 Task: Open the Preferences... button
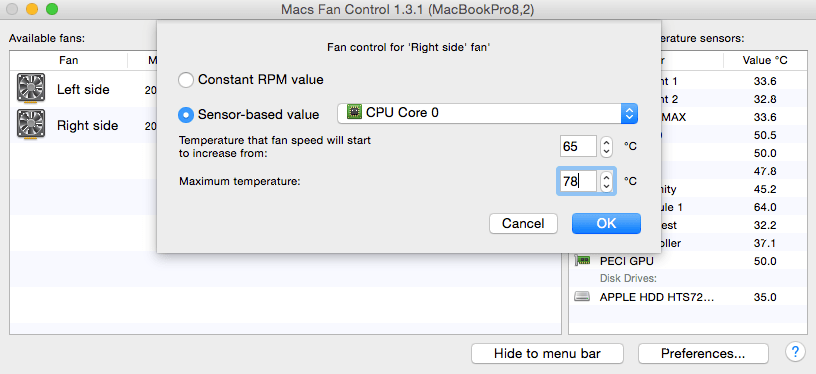coord(703,354)
